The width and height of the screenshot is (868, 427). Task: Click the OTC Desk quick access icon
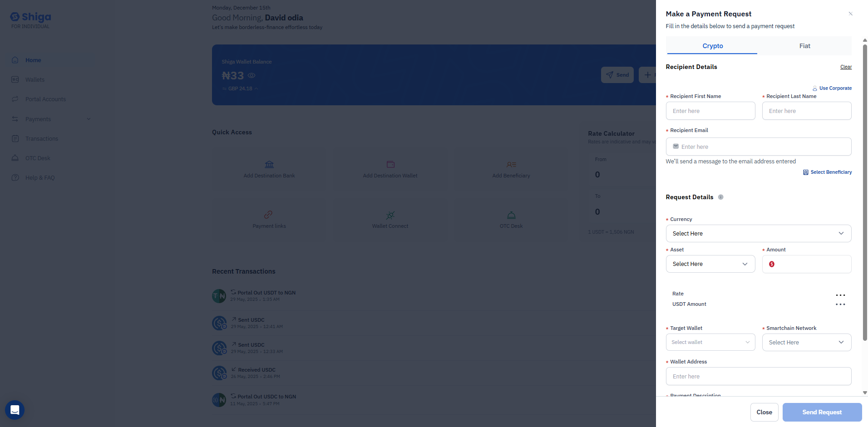[x=511, y=215]
